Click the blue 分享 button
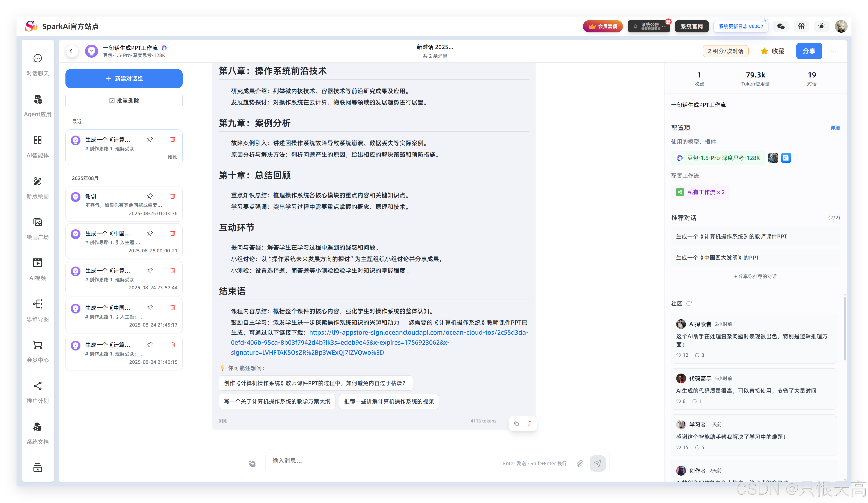868x503 pixels. pos(809,51)
